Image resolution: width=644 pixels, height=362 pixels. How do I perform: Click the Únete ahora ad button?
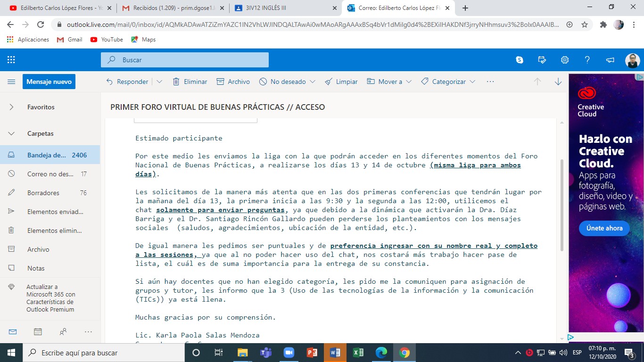click(604, 228)
